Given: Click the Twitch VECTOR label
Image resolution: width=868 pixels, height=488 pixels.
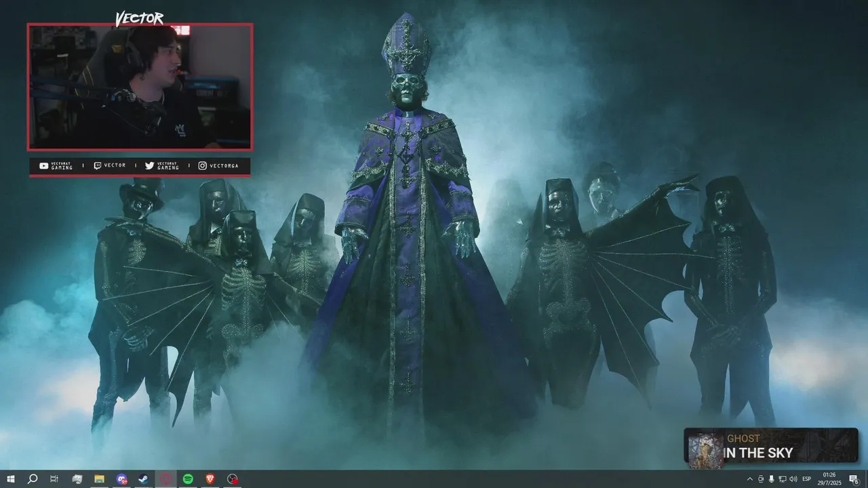Looking at the screenshot, I should (x=109, y=165).
